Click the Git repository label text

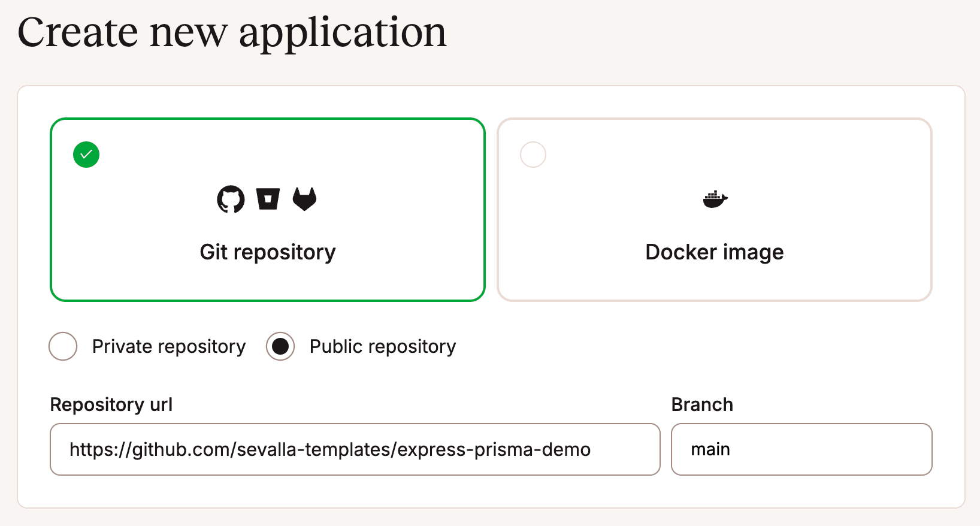pos(268,252)
